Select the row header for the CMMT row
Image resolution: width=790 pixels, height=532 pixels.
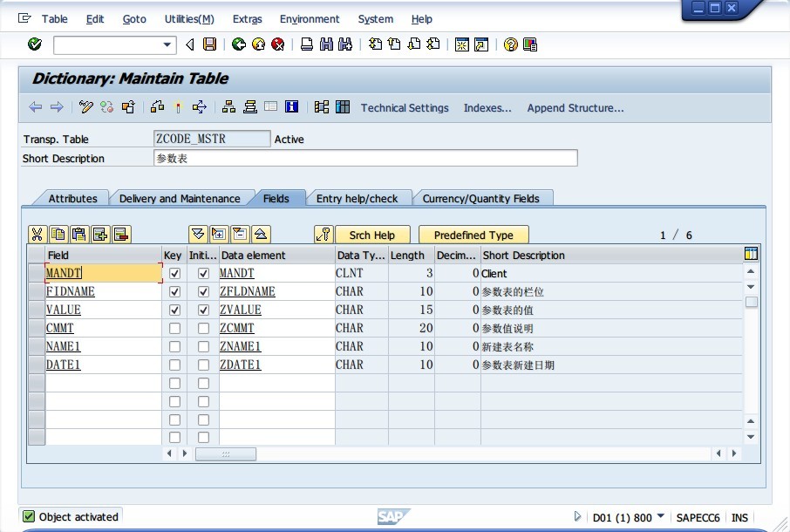tap(37, 329)
